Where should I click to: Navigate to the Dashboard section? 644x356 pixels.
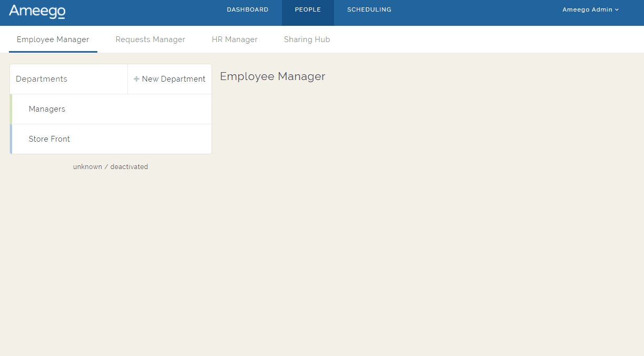point(247,9)
